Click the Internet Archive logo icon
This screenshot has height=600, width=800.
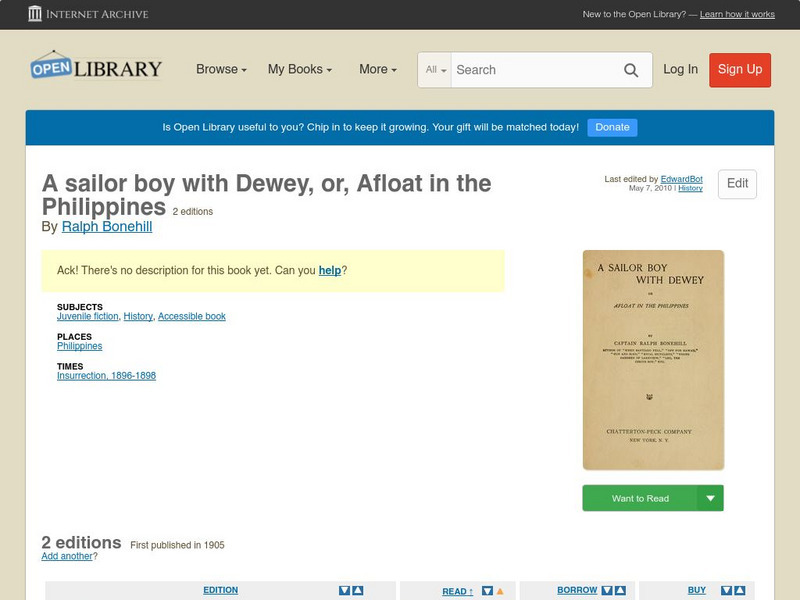pos(36,14)
